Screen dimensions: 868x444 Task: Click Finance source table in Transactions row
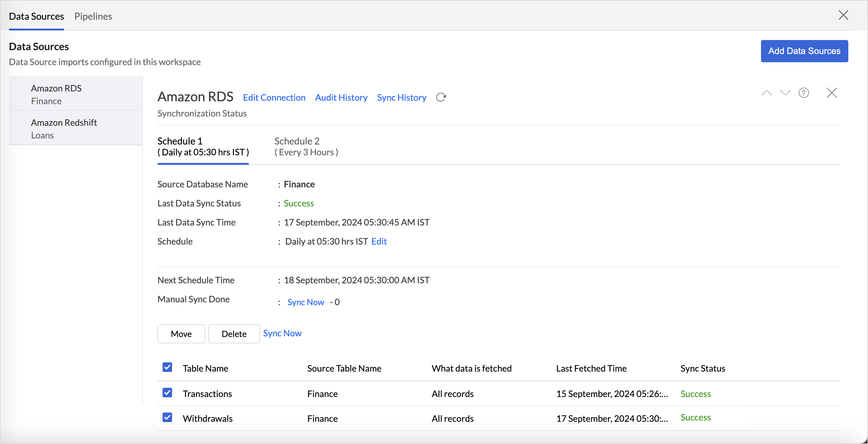click(322, 394)
